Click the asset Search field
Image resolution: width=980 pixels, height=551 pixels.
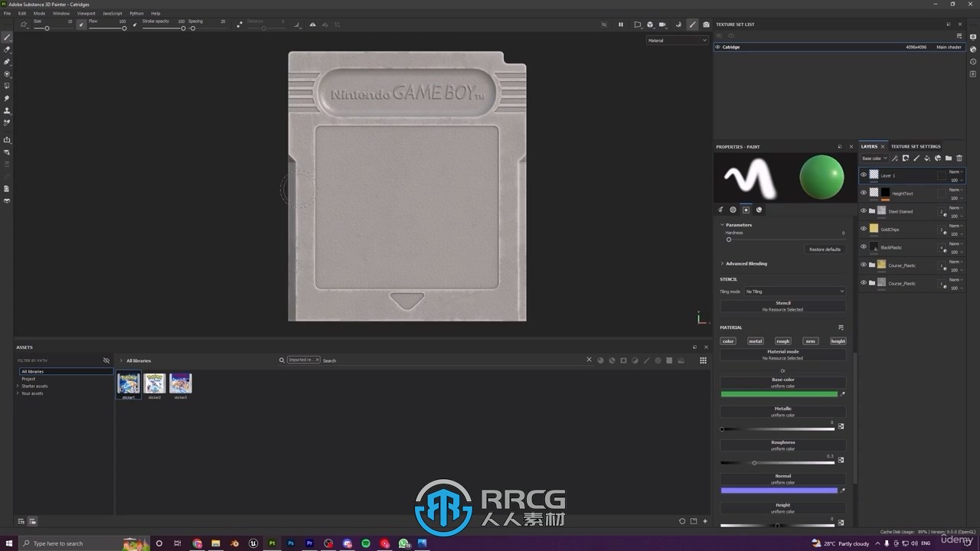pyautogui.click(x=452, y=360)
